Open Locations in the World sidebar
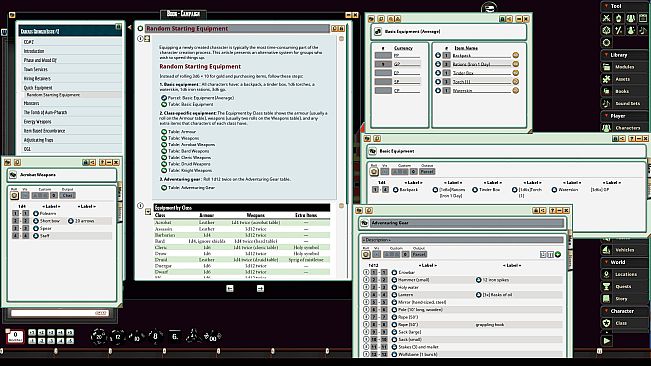 (x=624, y=274)
